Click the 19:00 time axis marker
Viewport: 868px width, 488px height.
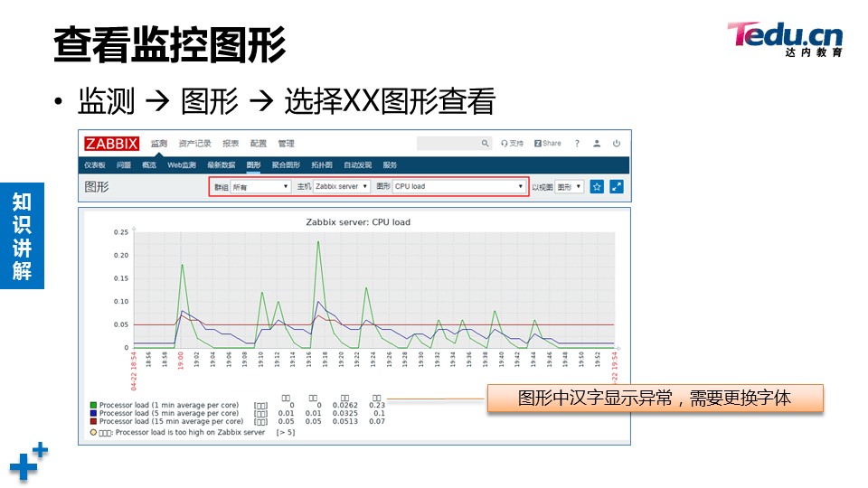(x=181, y=361)
